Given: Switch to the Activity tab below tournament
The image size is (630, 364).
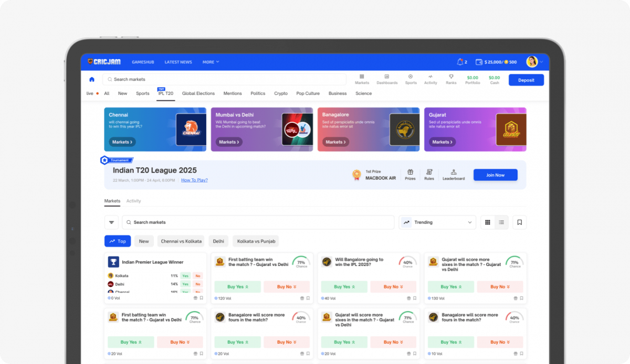Looking at the screenshot, I should (x=133, y=201).
